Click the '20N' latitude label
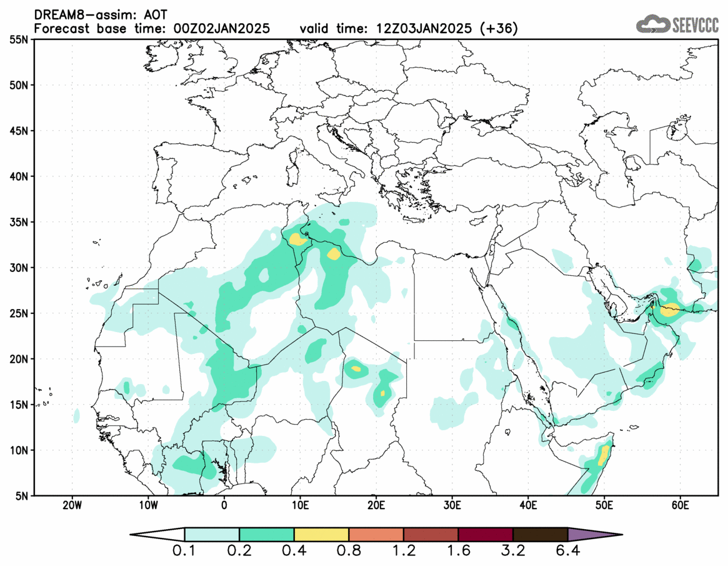The image size is (728, 566). [19, 359]
